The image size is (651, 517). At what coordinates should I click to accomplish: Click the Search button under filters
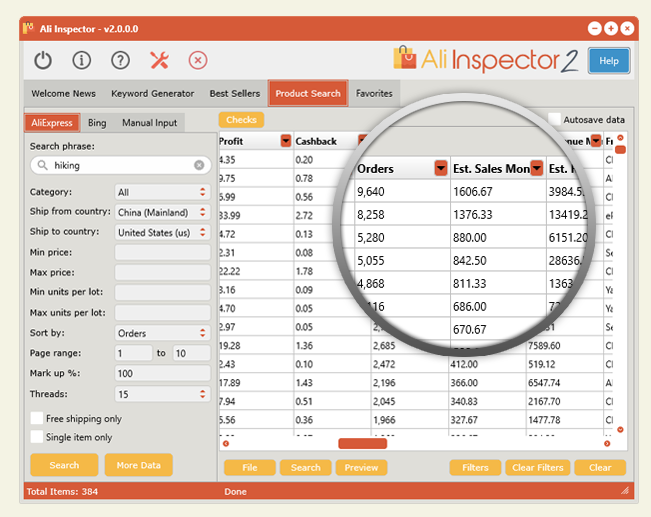(64, 465)
